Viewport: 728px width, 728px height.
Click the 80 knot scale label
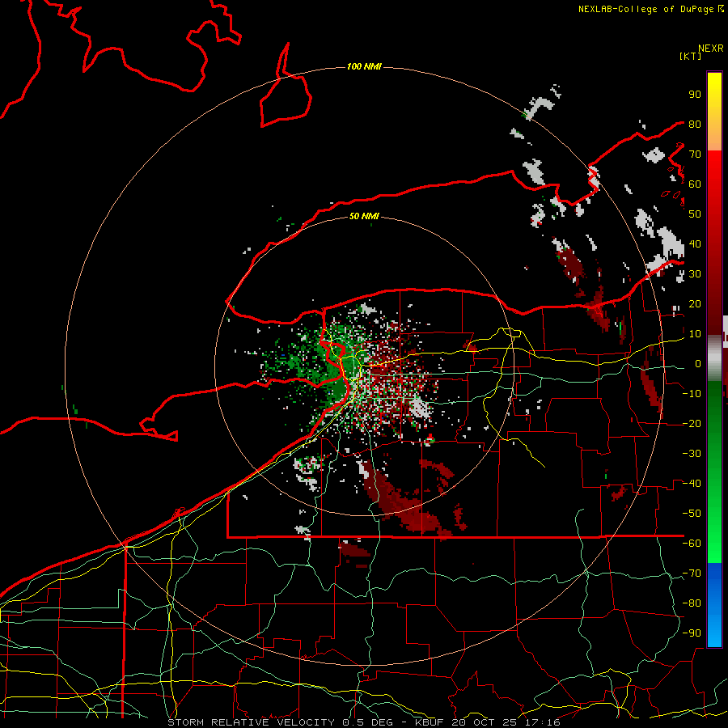[x=695, y=124]
